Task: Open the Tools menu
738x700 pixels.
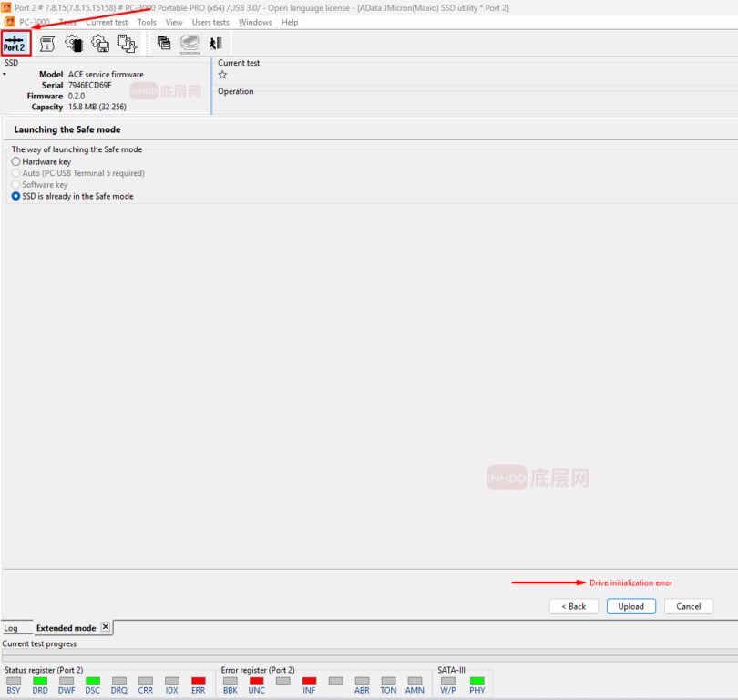Action: pos(147,22)
